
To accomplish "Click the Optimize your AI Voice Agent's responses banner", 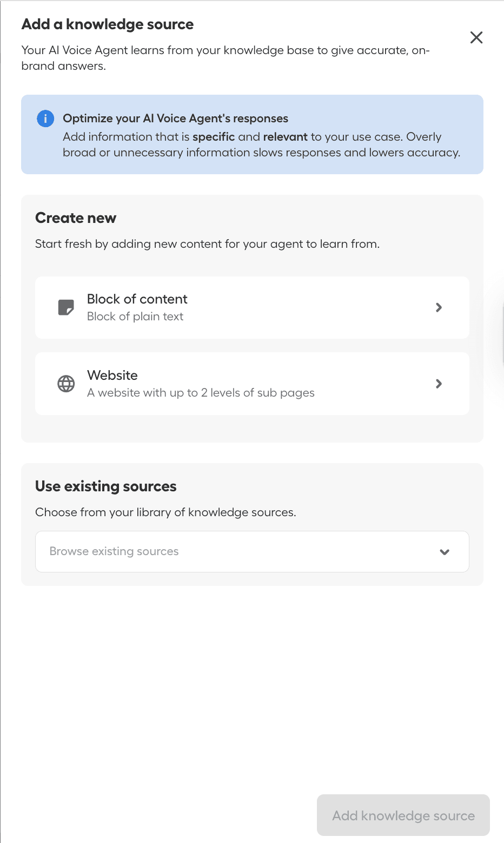I will tap(252, 134).
